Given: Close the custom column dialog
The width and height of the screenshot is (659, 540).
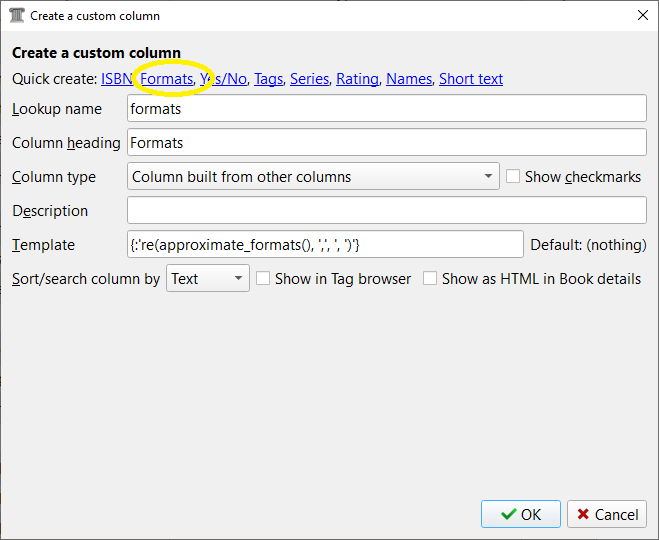Looking at the screenshot, I should point(641,16).
